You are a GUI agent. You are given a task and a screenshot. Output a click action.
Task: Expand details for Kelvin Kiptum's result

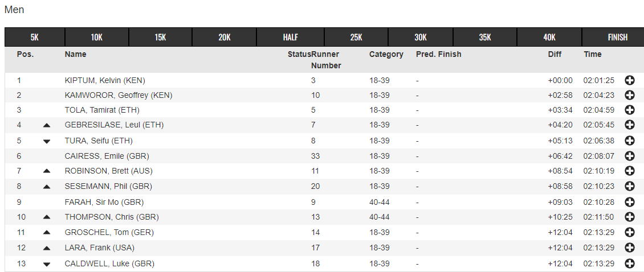629,80
